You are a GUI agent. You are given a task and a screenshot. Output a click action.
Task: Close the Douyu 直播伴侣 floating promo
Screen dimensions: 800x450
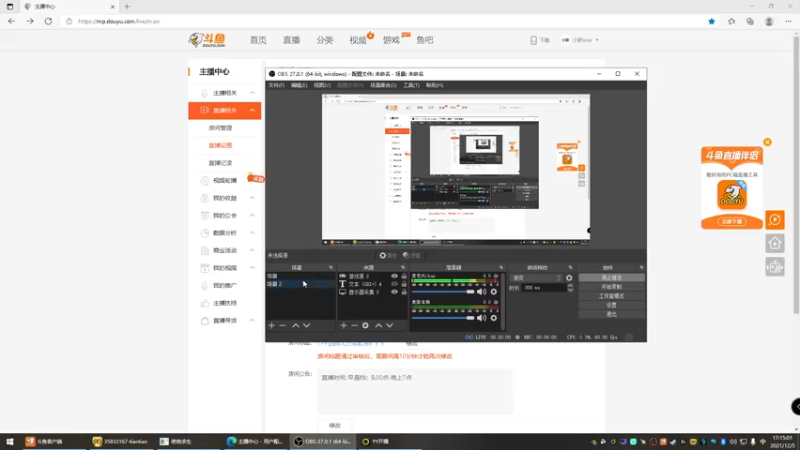point(767,142)
